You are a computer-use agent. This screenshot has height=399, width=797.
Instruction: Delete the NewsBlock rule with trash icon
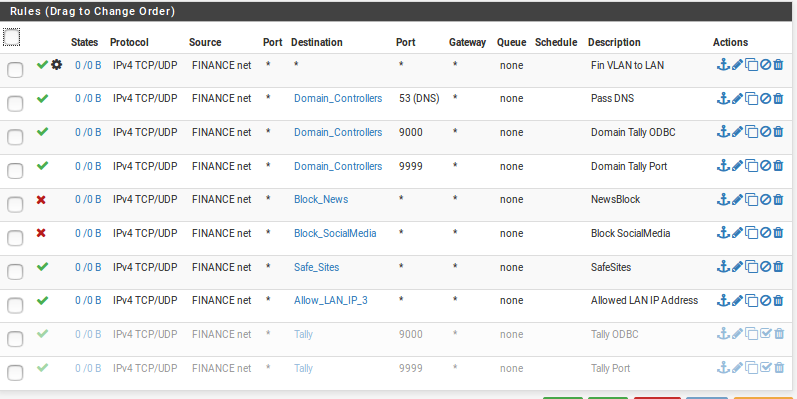[x=778, y=200]
